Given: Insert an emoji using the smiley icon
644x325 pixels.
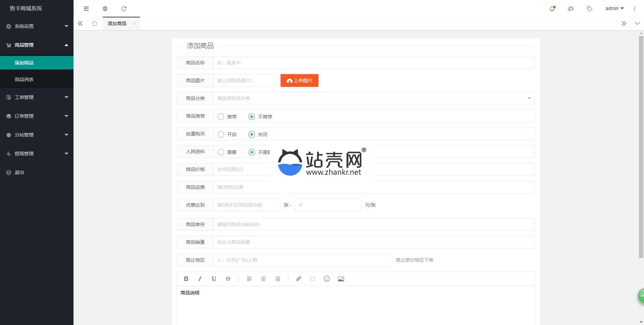Looking at the screenshot, I should 327,279.
